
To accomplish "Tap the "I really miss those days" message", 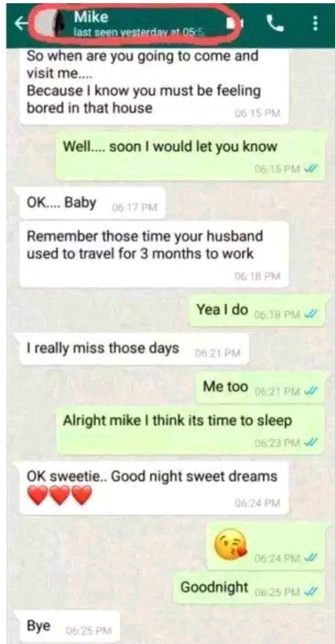I will (x=134, y=349).
